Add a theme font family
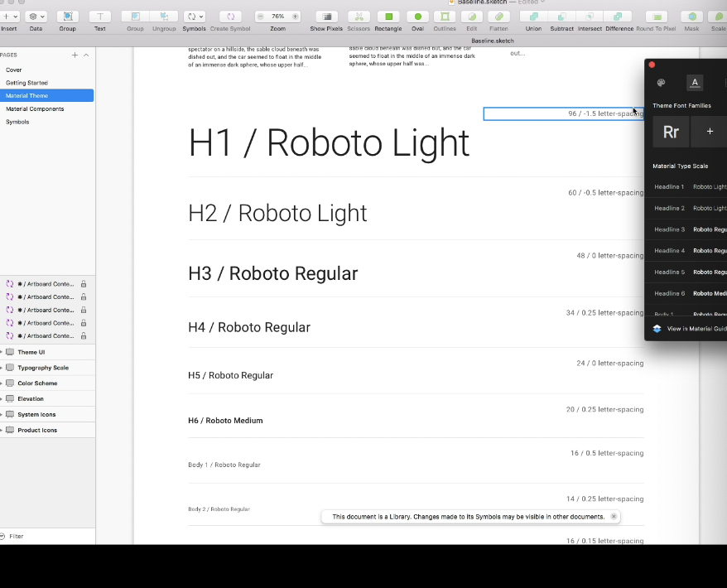This screenshot has width=727, height=588. coord(709,132)
